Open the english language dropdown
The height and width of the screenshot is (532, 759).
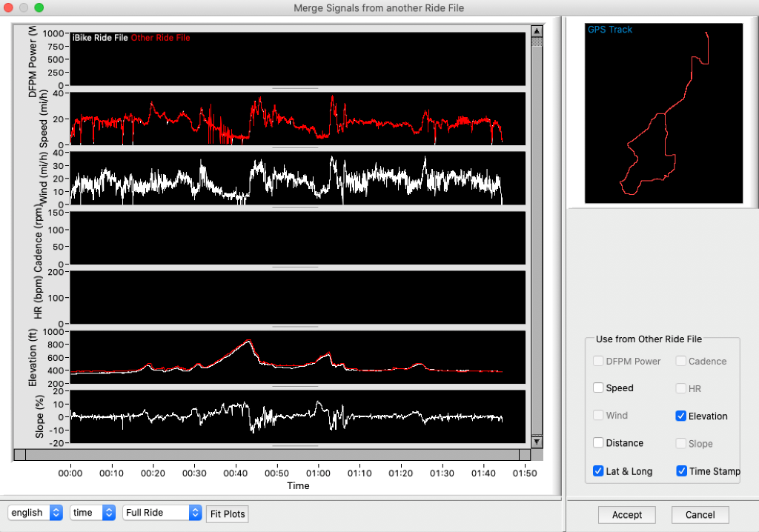tap(35, 513)
